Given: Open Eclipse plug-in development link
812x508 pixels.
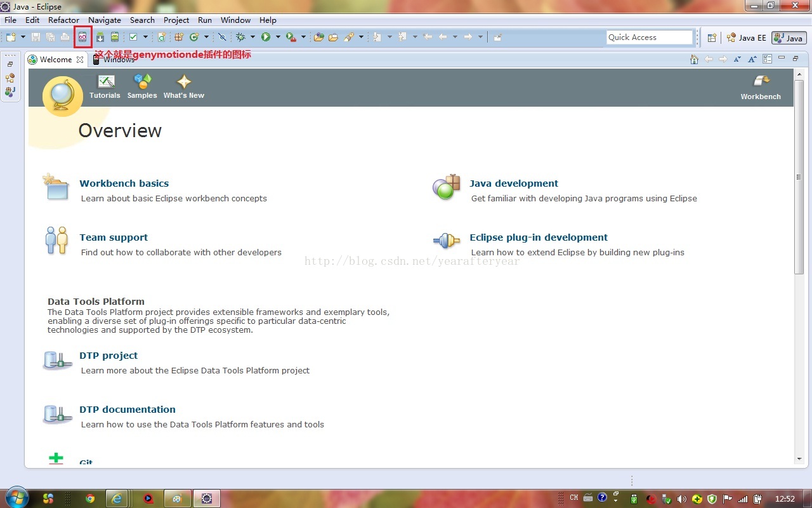Looking at the screenshot, I should pos(539,237).
